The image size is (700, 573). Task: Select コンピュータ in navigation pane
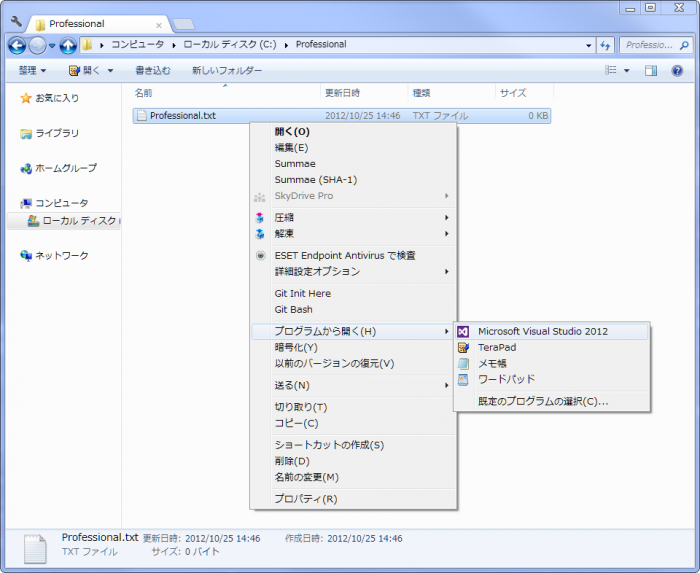pyautogui.click(x=62, y=203)
